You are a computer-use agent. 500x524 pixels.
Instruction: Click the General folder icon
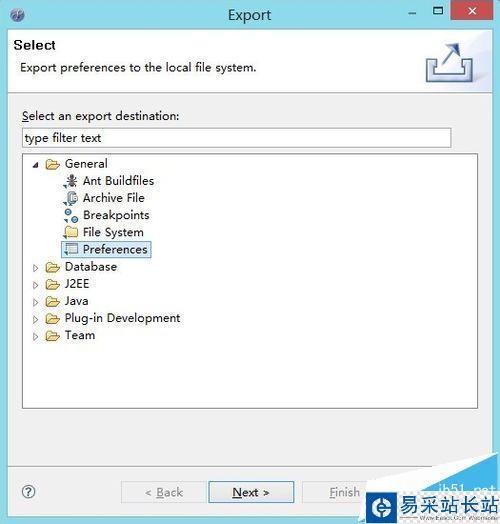(53, 164)
